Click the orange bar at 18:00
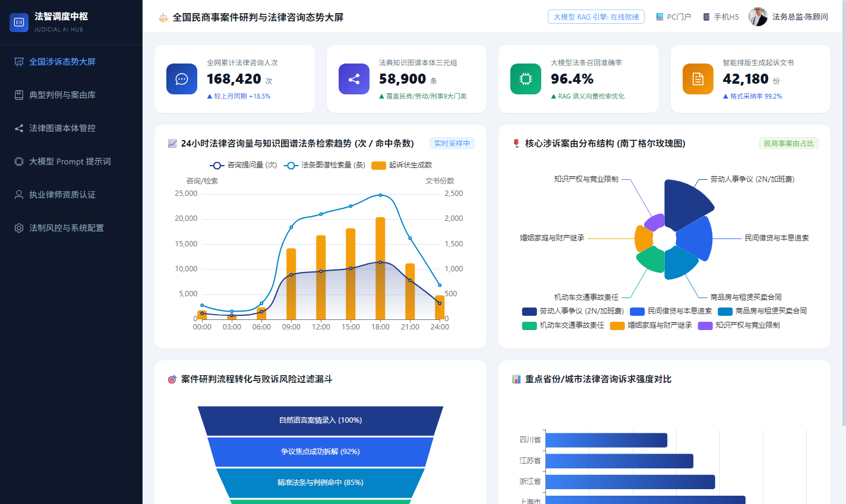Viewport: 846px width, 504px height. click(x=380, y=269)
